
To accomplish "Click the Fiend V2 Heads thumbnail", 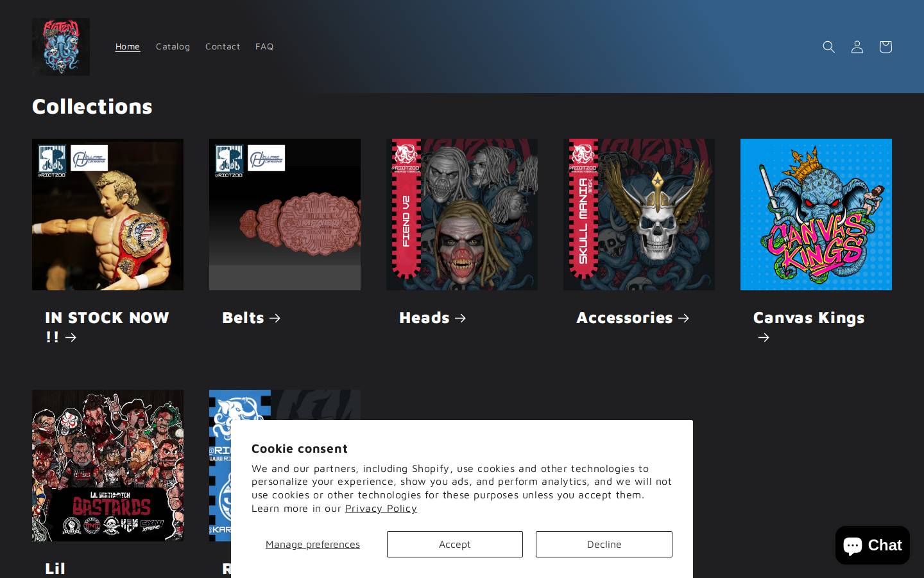I will tap(462, 215).
